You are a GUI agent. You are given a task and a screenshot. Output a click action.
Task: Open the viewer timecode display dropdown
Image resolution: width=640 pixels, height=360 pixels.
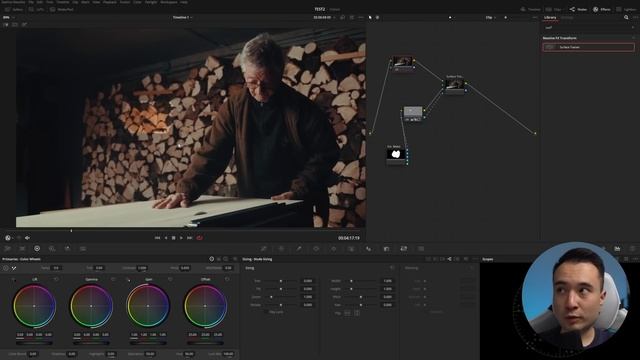pyautogui.click(x=324, y=18)
